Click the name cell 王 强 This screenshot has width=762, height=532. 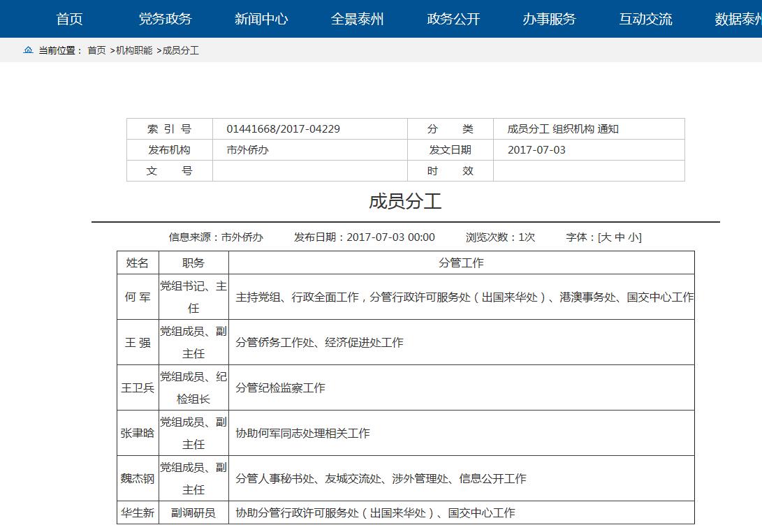pos(138,343)
